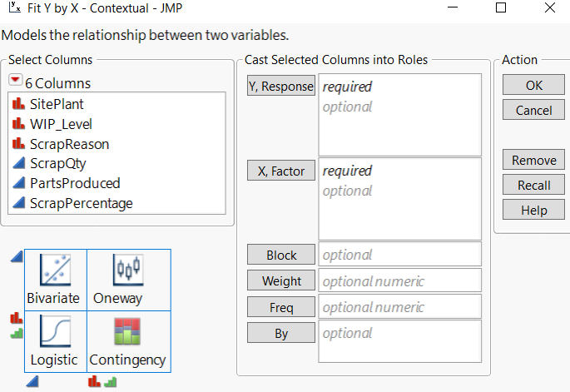This screenshot has width=570, height=392.
Task: Select the ScrapPercentage column
Action: click(x=81, y=203)
